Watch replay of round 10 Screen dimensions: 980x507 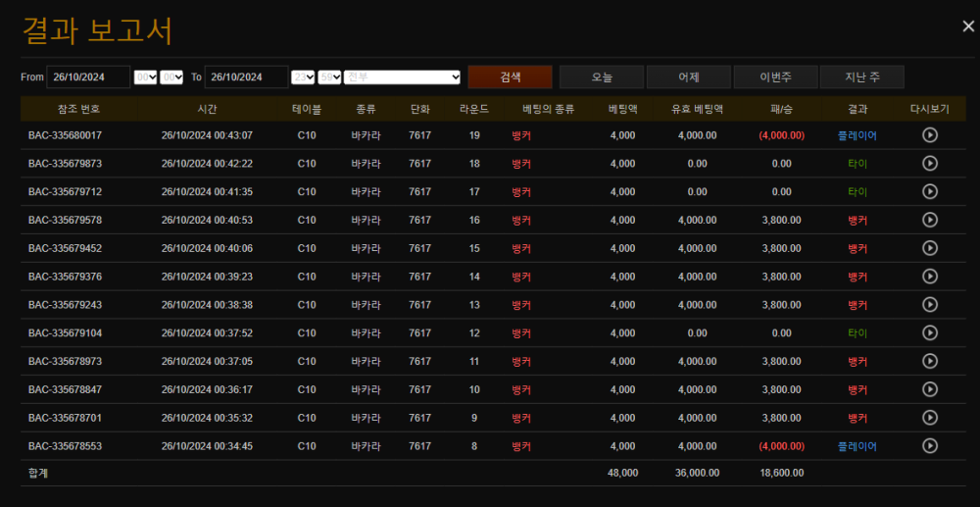(930, 389)
